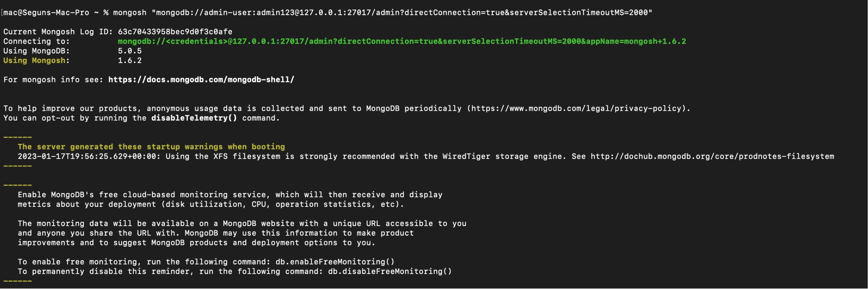Click the "Using MongoDB:" label
The height and width of the screenshot is (289, 868).
[36, 51]
